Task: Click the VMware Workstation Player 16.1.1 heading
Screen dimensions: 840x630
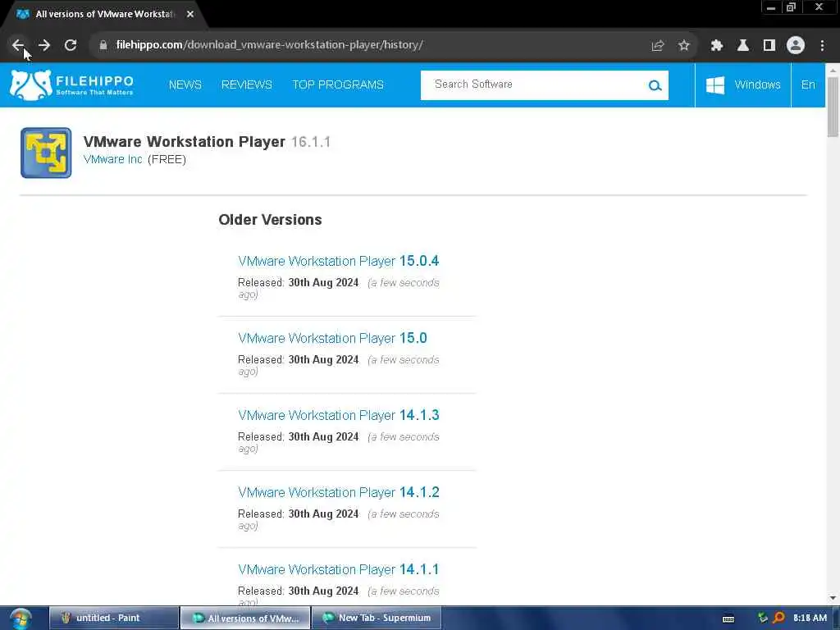Action: click(x=207, y=141)
